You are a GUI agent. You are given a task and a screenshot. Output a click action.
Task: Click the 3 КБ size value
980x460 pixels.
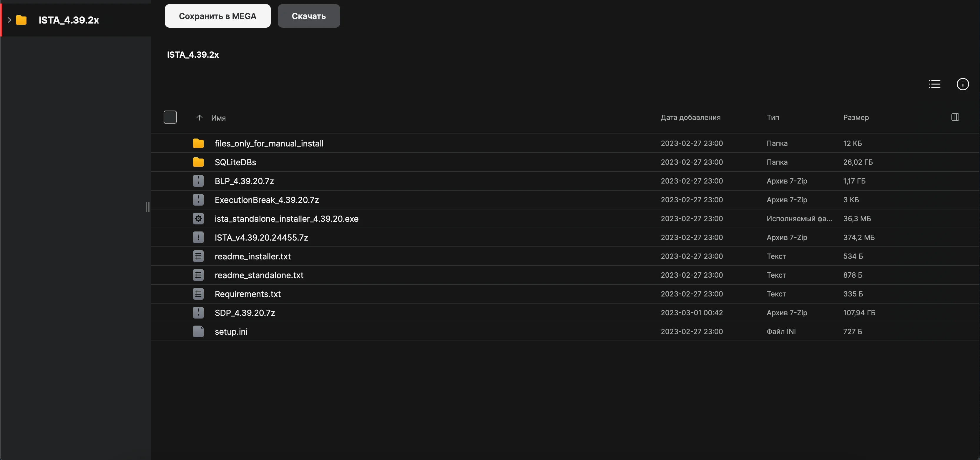click(x=851, y=200)
